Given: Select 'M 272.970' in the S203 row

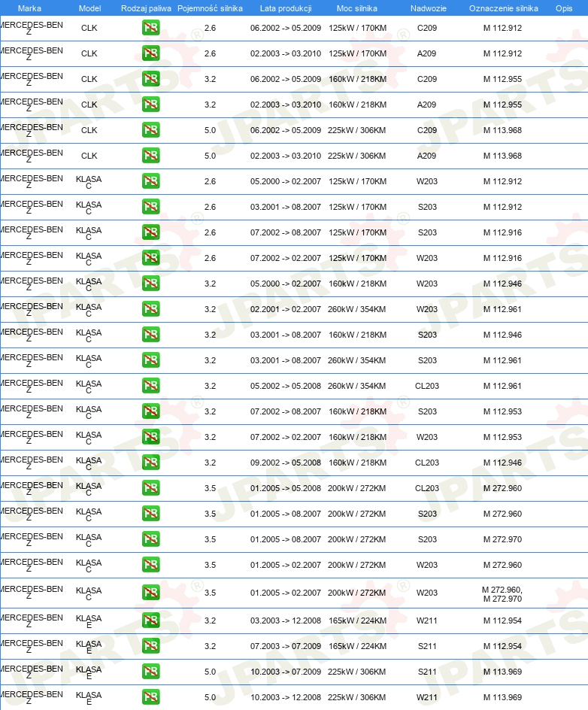Looking at the screenshot, I should tap(502, 540).
